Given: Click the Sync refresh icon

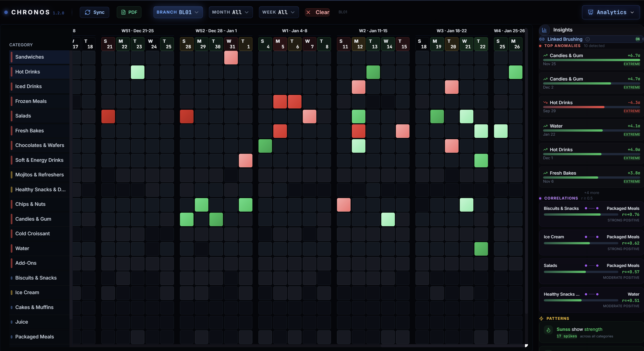Looking at the screenshot, I should (88, 12).
